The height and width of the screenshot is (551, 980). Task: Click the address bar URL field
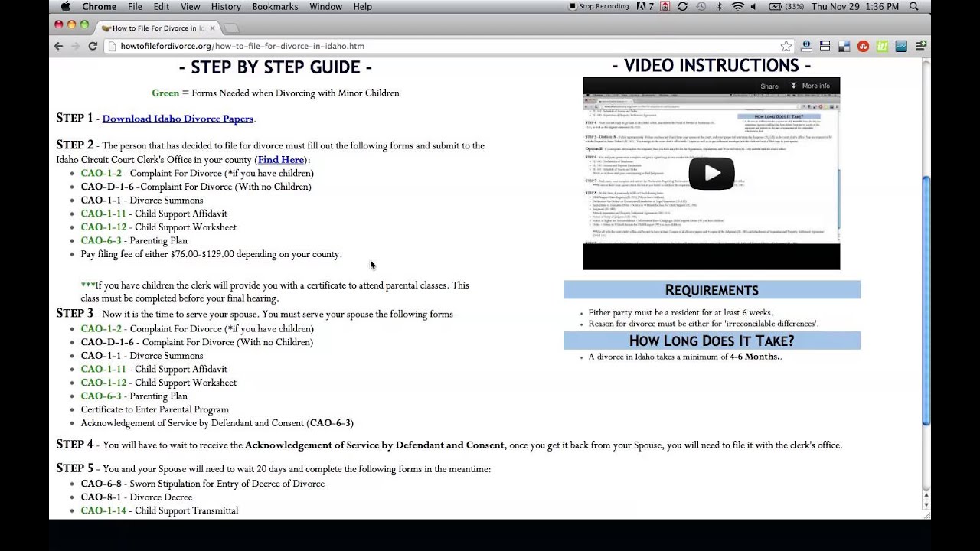(x=444, y=46)
